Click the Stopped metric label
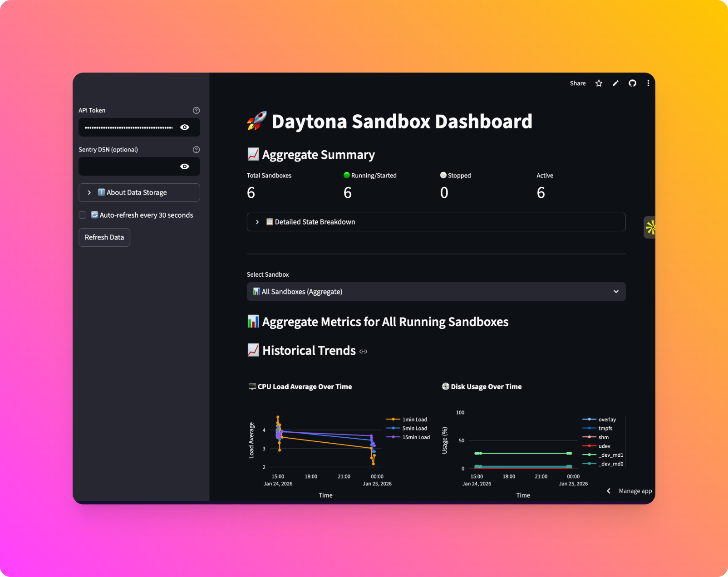728x577 pixels. coord(456,176)
